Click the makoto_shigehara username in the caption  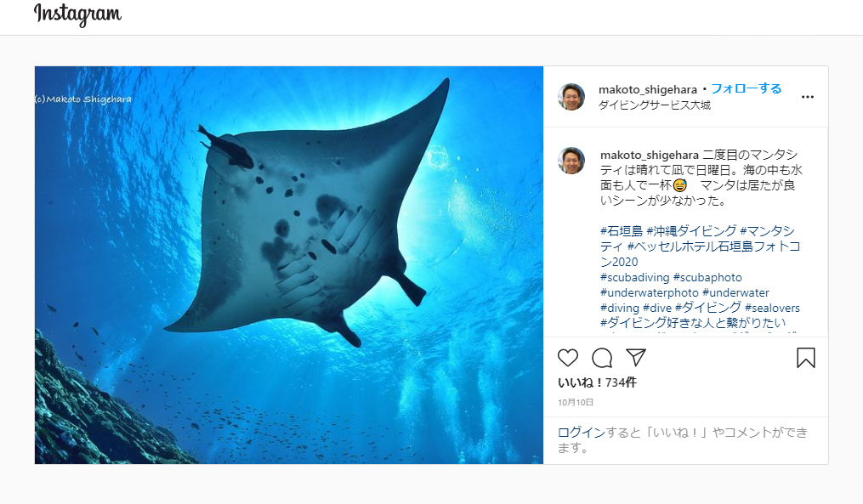[650, 156]
